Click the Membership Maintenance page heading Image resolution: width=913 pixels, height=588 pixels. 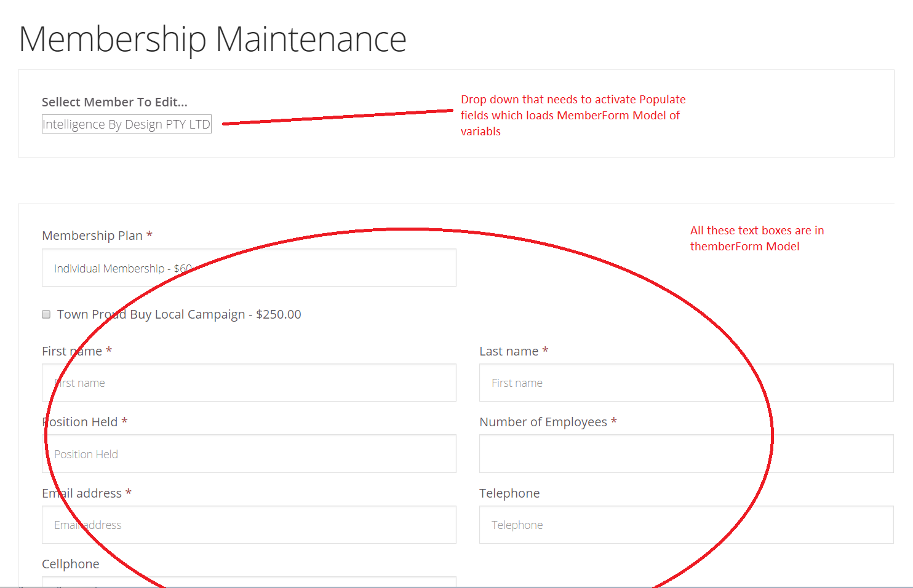(212, 39)
